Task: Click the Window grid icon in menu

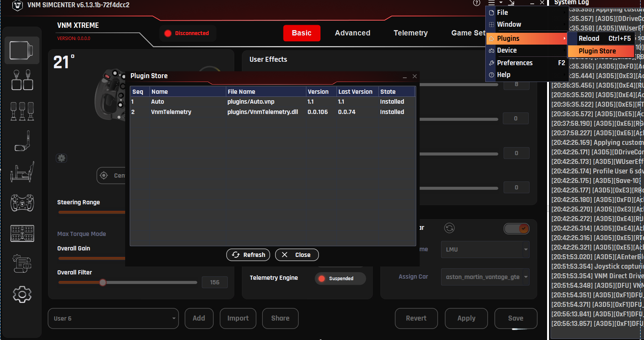Action: [x=491, y=24]
